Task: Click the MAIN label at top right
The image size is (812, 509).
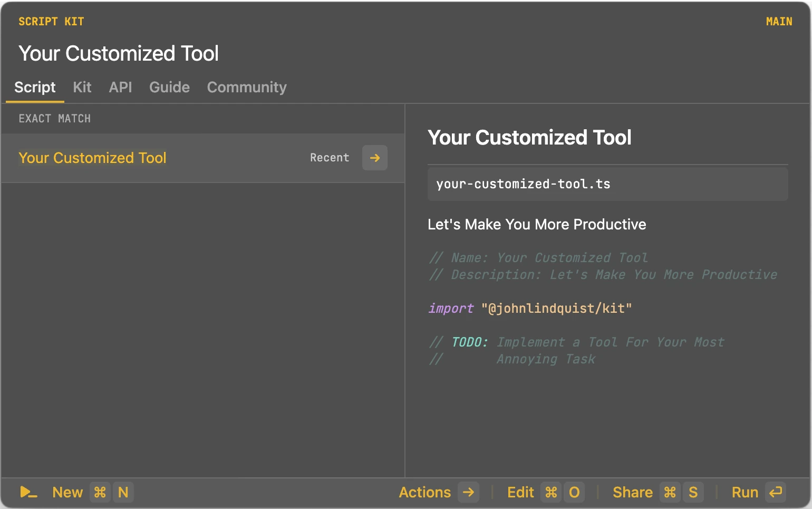Action: 779,22
